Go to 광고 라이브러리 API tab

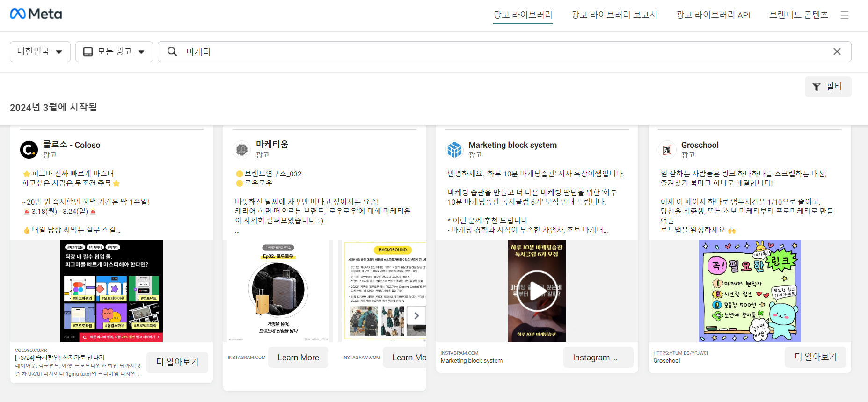pyautogui.click(x=713, y=15)
